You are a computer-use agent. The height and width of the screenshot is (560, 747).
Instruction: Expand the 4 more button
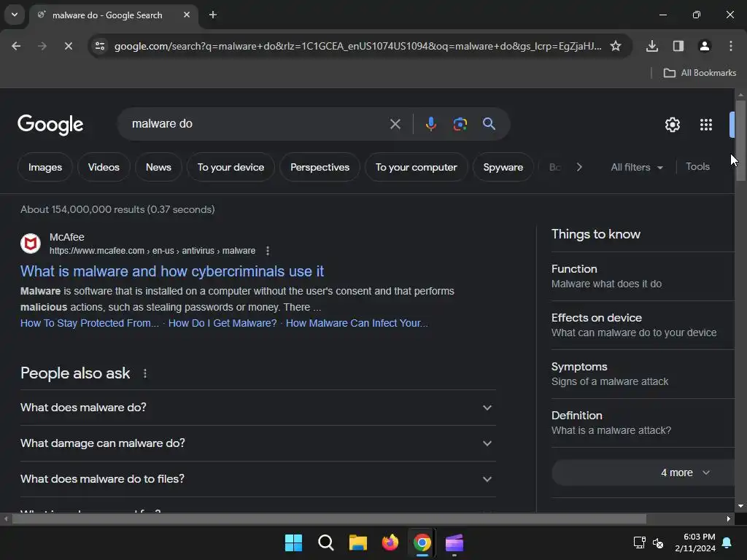pos(643,472)
